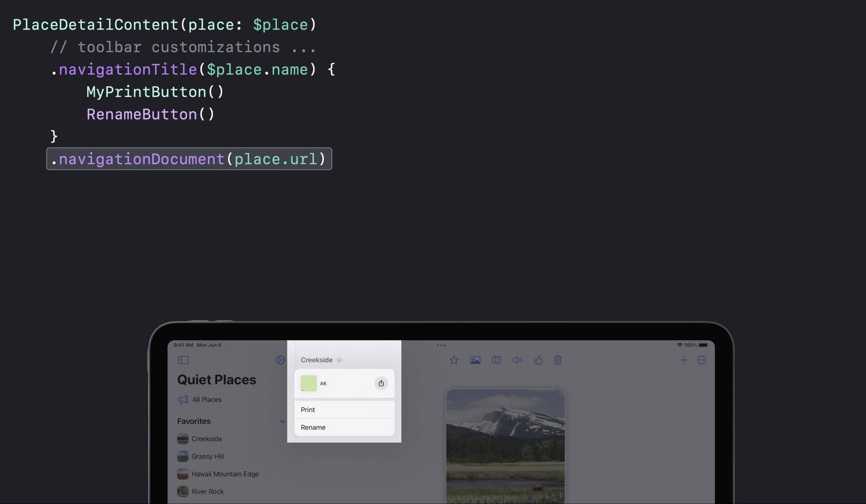This screenshot has width=866, height=504.
Task: Click the star favorite icon
Action: [454, 360]
